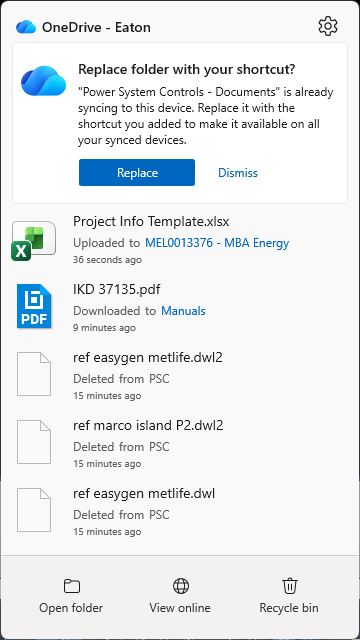Viewport: 360px width, 640px height.
Task: Click file icon beside ref easygen metlife.dwl2
Action: [34, 374]
